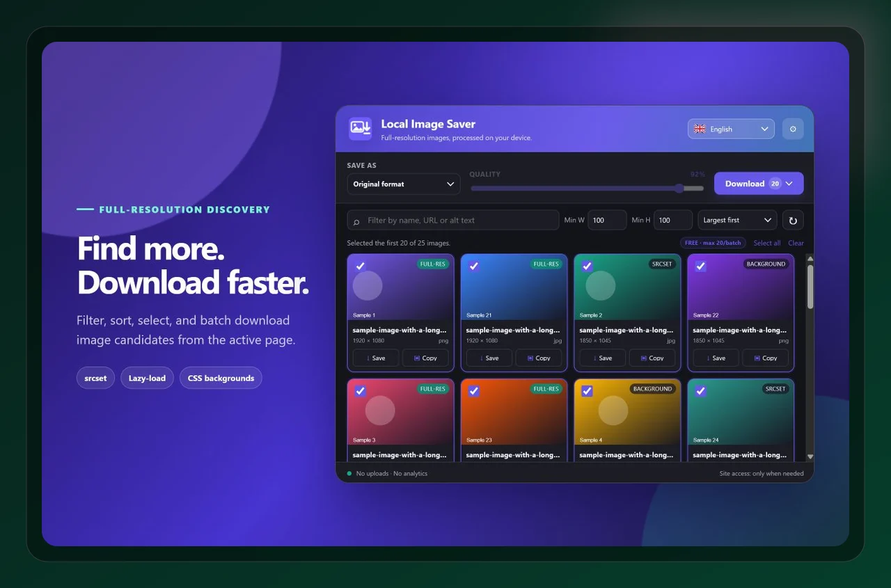891x588 pixels.
Task: Open the English language dropdown
Action: (731, 129)
